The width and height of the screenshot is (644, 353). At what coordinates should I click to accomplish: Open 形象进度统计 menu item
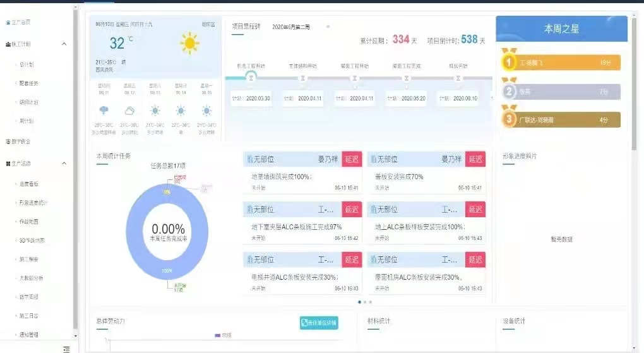(33, 203)
